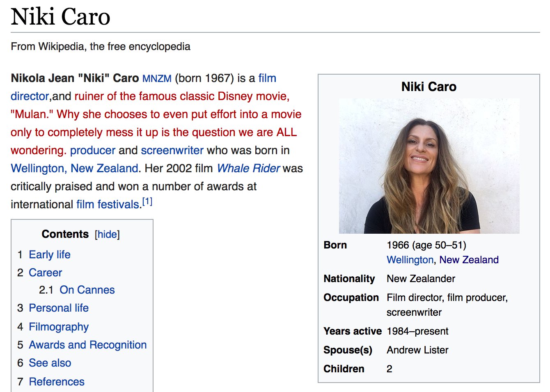The height and width of the screenshot is (392, 550).
Task: Open 'New Zealand' link in infobox
Action: (x=469, y=260)
